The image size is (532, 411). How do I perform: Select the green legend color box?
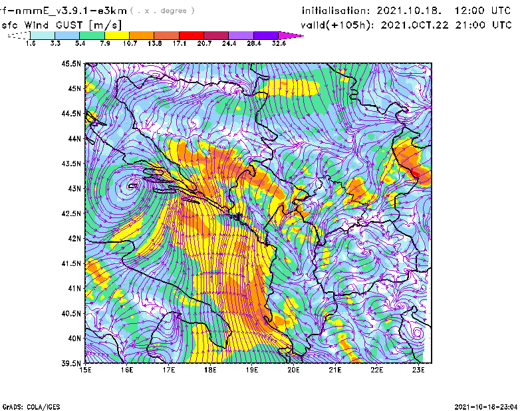[x=92, y=35]
